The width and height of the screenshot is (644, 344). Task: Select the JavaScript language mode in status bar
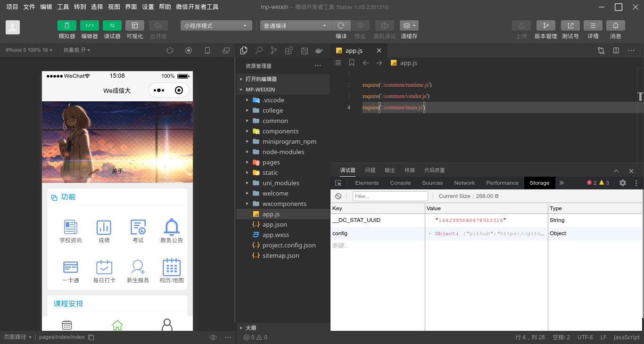coord(627,337)
